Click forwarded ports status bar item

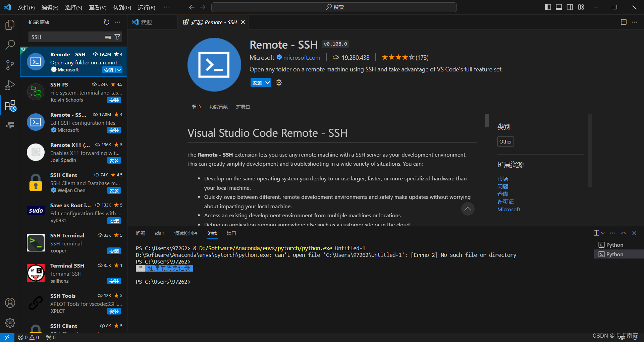[x=51, y=337]
